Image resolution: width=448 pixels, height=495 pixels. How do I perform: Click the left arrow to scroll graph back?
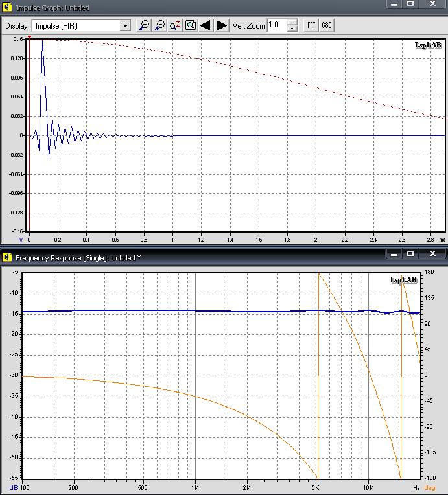pos(206,25)
